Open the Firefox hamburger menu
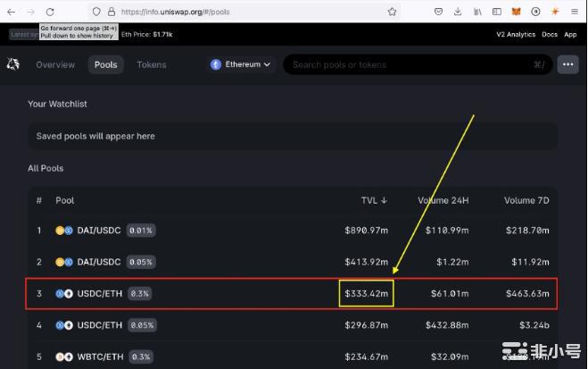Viewport: 588px width, 369px height. pos(574,12)
